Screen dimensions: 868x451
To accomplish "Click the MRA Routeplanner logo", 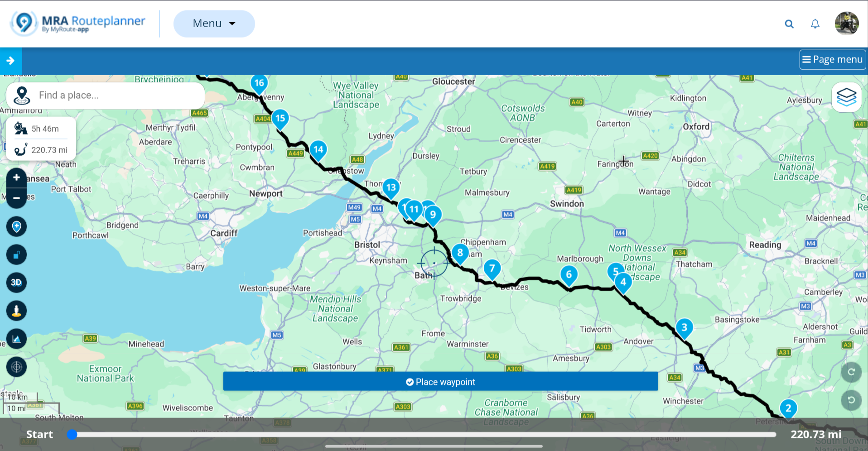I will [78, 23].
